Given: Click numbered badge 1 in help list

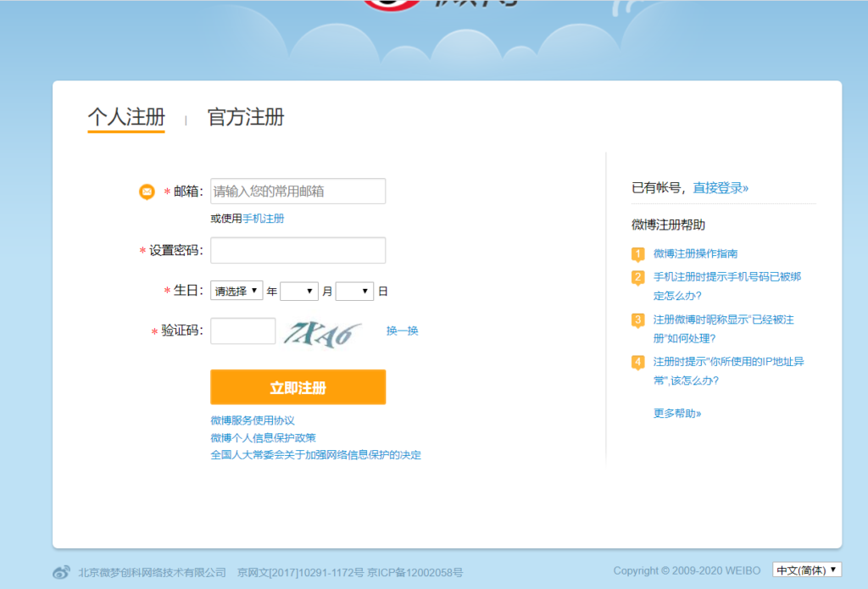Looking at the screenshot, I should coord(637,254).
